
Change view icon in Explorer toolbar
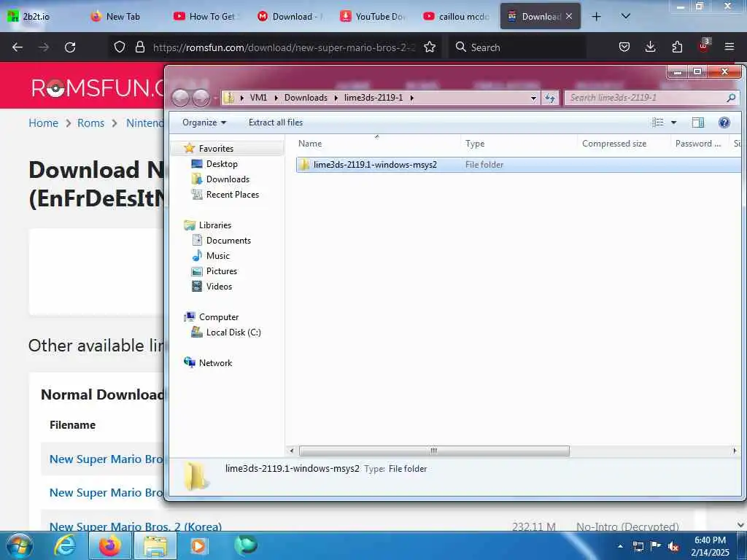[x=658, y=122]
